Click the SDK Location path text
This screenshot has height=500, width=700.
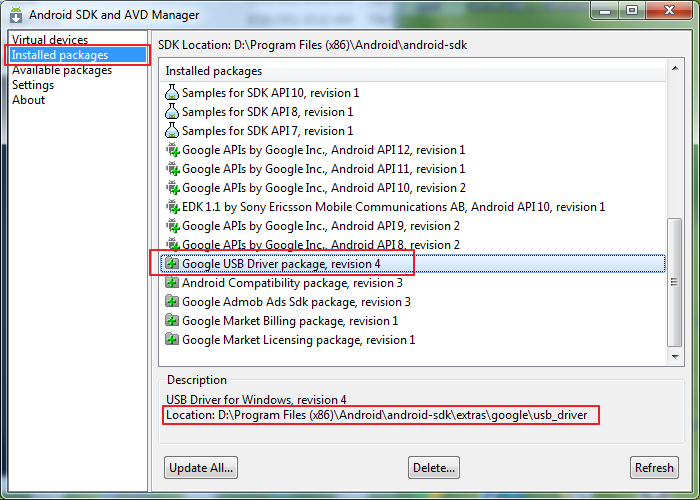point(312,45)
